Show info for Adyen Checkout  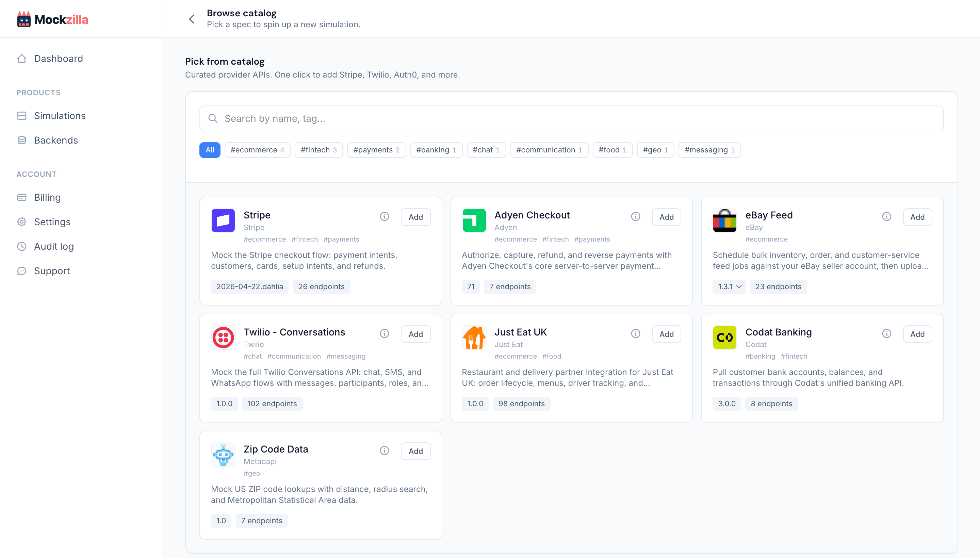click(635, 216)
